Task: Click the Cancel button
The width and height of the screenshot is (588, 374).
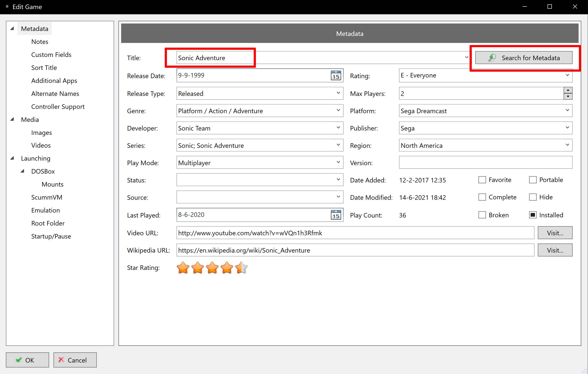Action: click(75, 360)
